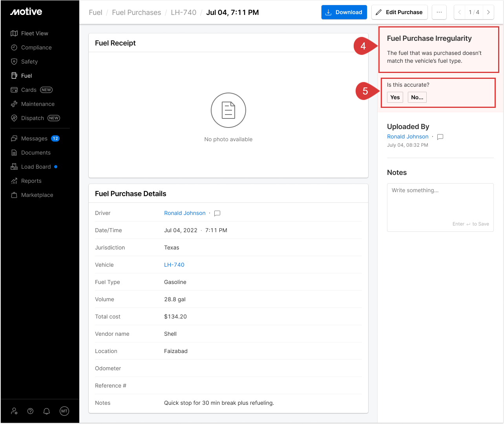504x424 pixels.
Task: Click the Safety shield icon
Action: pyautogui.click(x=14, y=62)
